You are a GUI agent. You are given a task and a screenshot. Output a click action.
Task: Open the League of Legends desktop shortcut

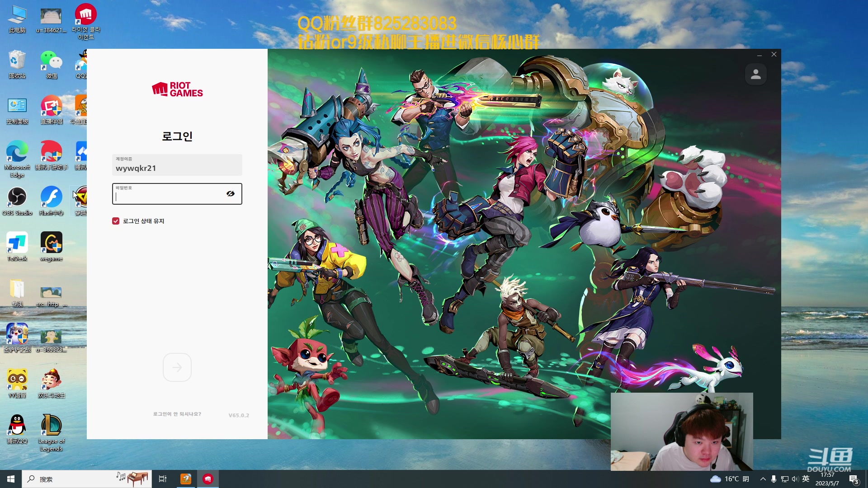52,433
